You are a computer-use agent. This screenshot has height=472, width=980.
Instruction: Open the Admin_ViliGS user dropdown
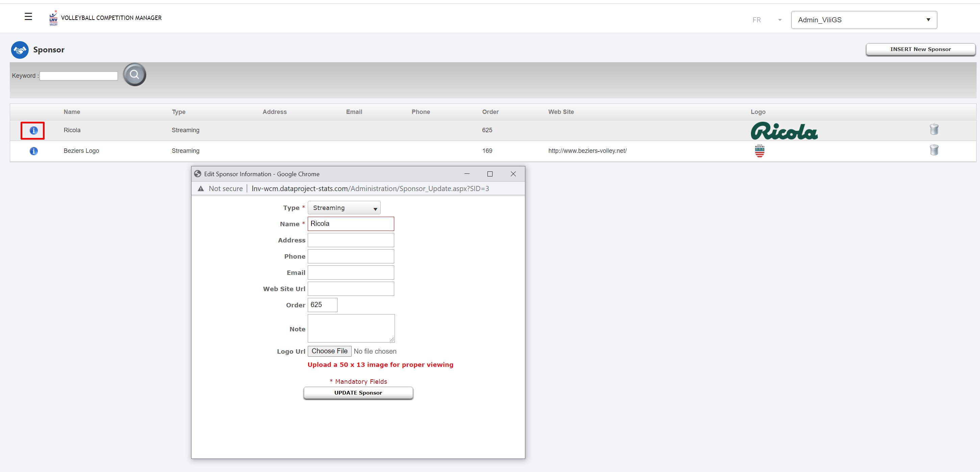864,20
